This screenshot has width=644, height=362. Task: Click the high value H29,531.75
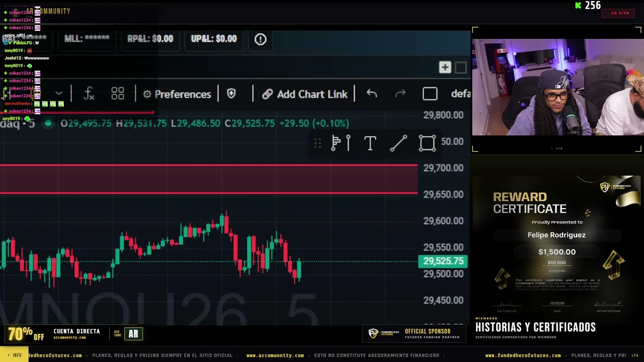coord(141,123)
